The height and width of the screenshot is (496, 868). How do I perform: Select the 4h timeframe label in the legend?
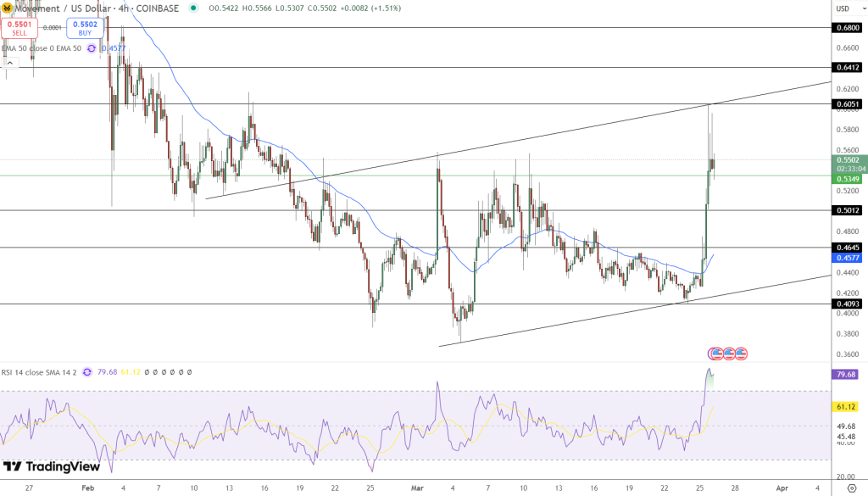point(121,8)
